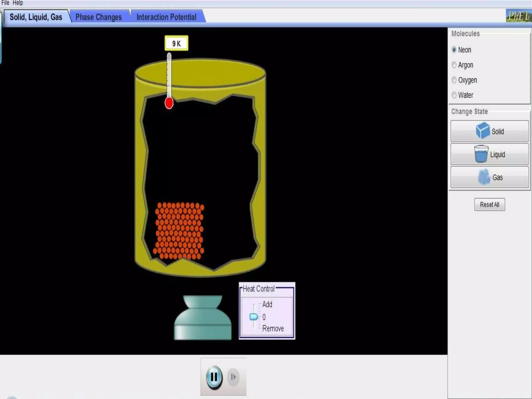Open the File menu
Screen dimensions: 532x399
point(5,3)
